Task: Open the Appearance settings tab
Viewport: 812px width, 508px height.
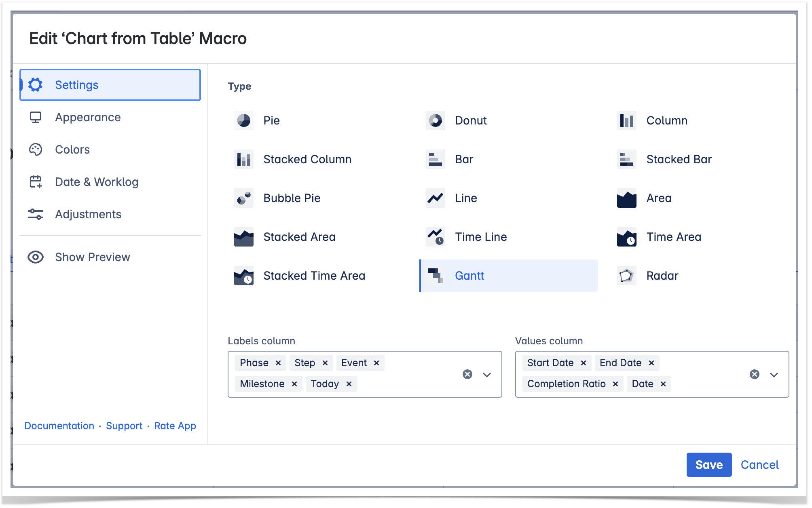Action: tap(88, 117)
